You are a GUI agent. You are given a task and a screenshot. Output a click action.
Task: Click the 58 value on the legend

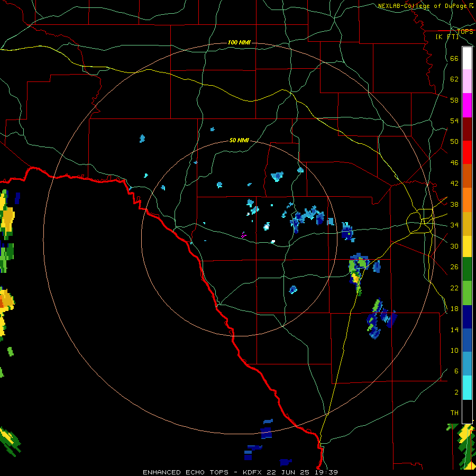tap(454, 100)
